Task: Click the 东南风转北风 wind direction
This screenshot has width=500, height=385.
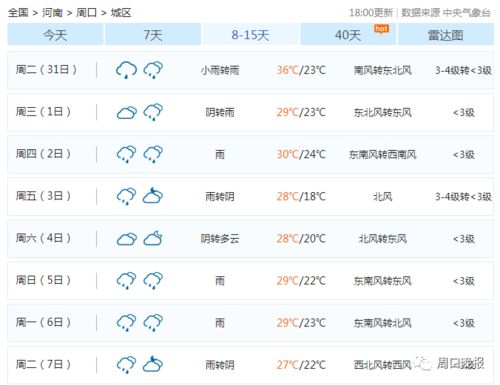Action: [x=383, y=323]
